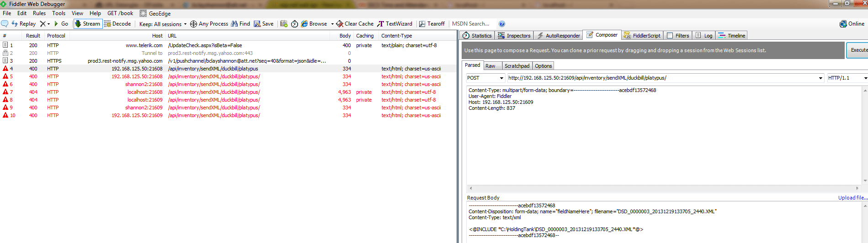Select session 3 prod3.rest-notify.msg.yahoo.com
Viewport: 868px width, 243px height.
click(x=228, y=61)
